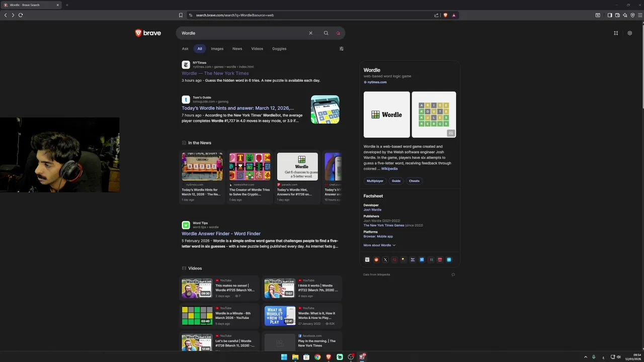This screenshot has height=362, width=644.
Task: Click the taskbar clock showing 09:54
Action: point(633,357)
